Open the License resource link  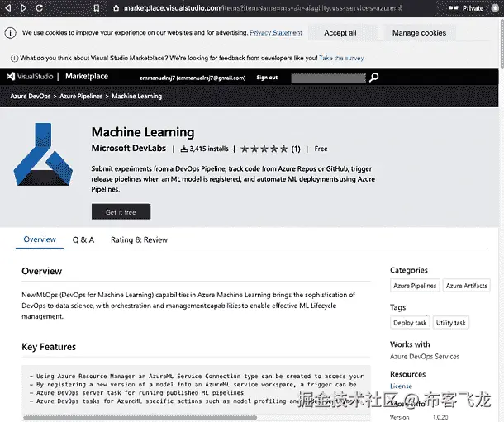point(401,386)
